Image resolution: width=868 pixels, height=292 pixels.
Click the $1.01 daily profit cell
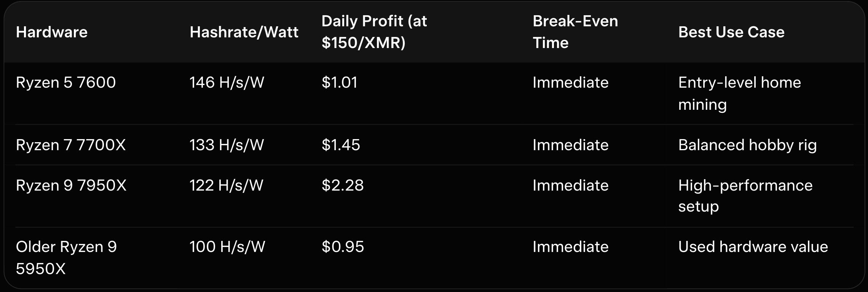point(340,83)
